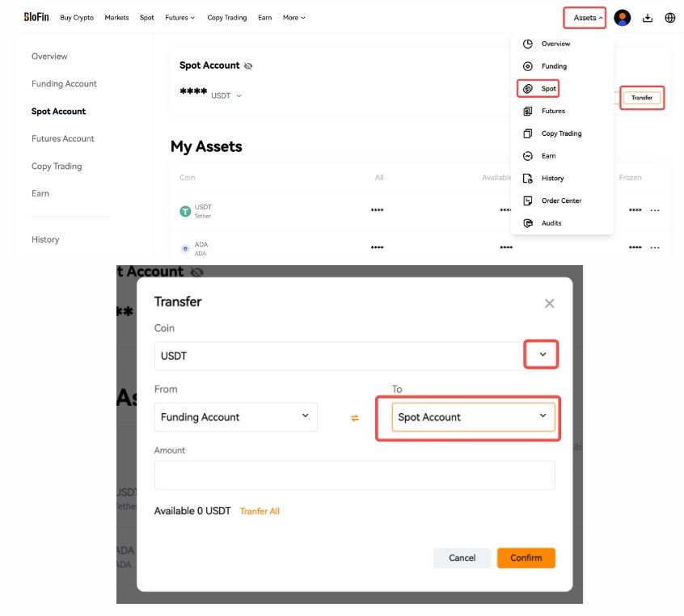Open Futures from the Assets dropdown

pos(553,111)
